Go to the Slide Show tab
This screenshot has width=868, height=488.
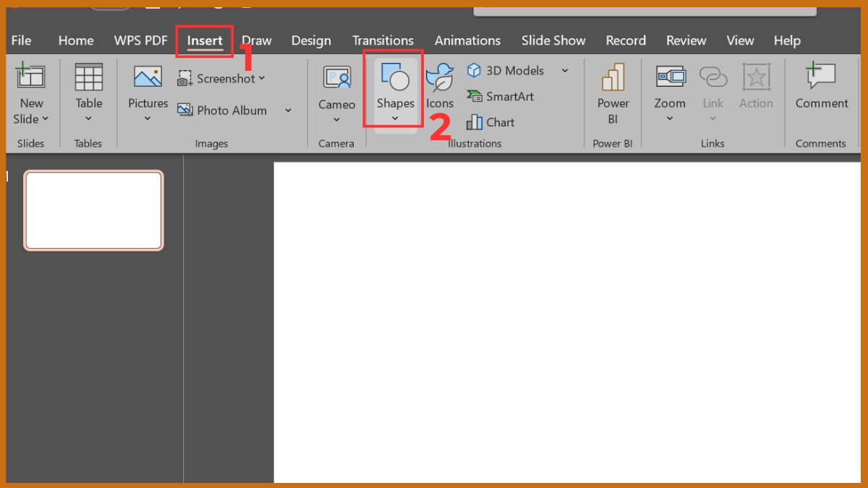pyautogui.click(x=553, y=40)
